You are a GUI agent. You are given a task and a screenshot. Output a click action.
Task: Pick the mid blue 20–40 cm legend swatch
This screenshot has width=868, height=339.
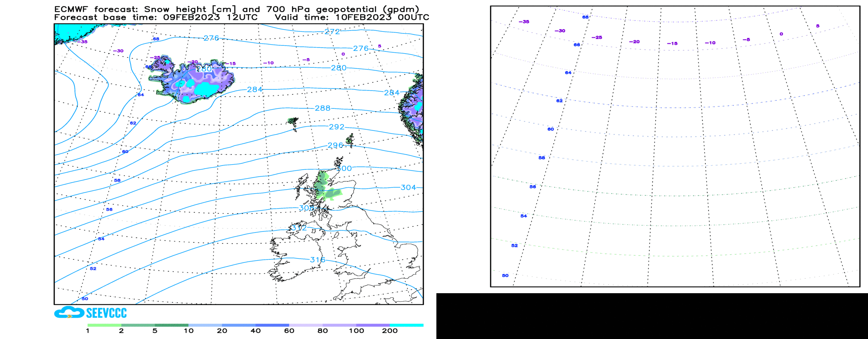click(x=239, y=325)
